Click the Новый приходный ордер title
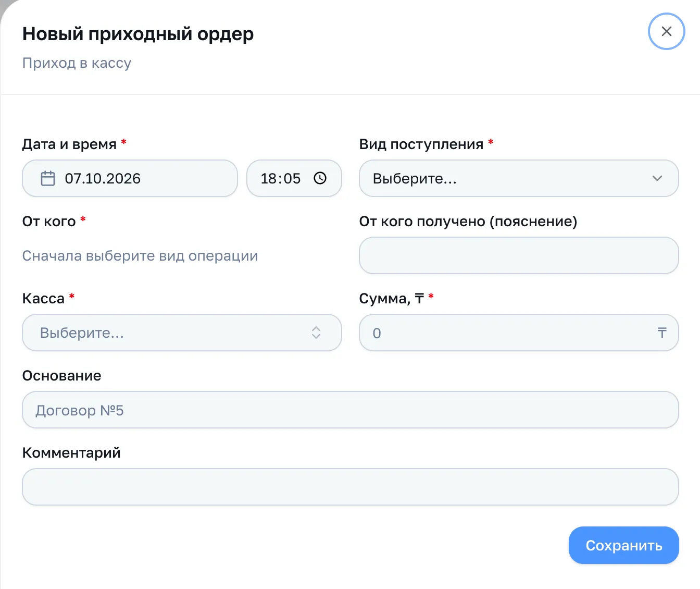Screen dimensions: 700x589 138,34
